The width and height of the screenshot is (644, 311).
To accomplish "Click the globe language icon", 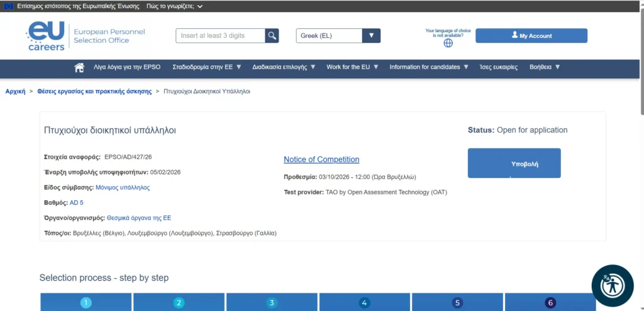I will pyautogui.click(x=448, y=43).
